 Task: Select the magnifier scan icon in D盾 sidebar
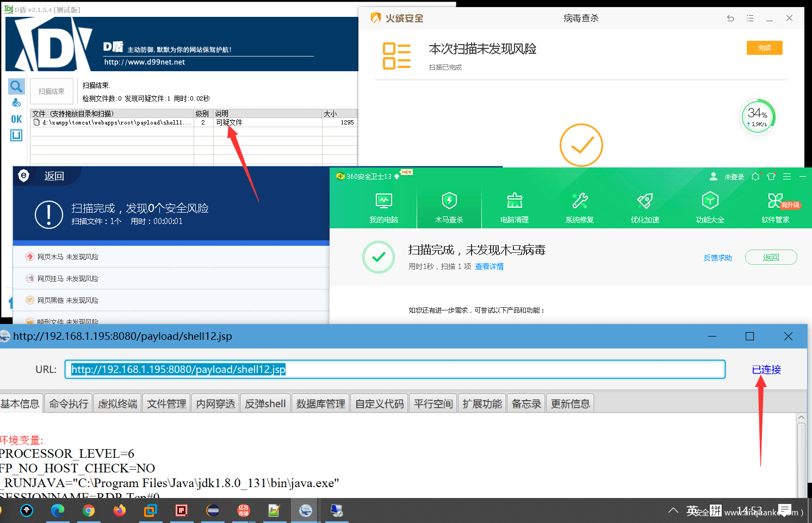(16, 86)
